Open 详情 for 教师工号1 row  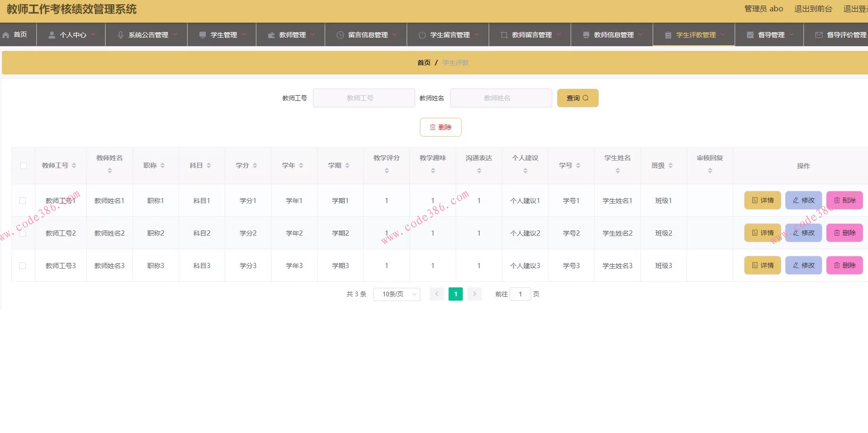[x=762, y=200]
